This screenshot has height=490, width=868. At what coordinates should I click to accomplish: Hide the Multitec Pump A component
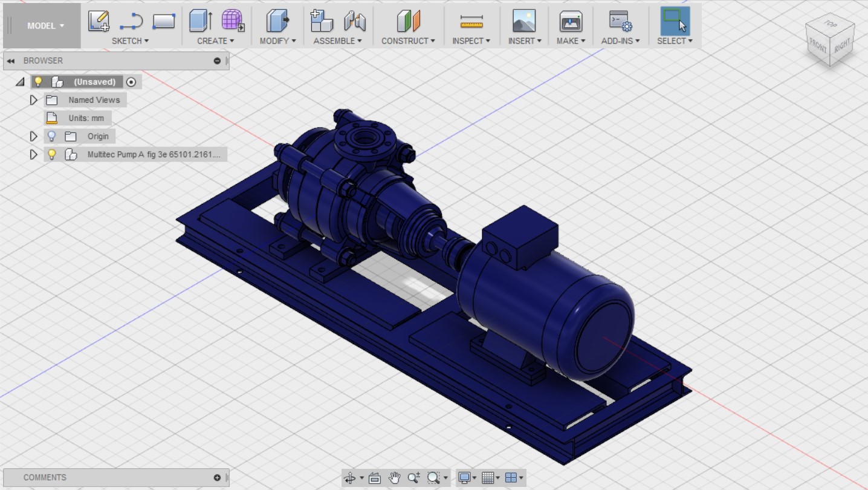52,154
